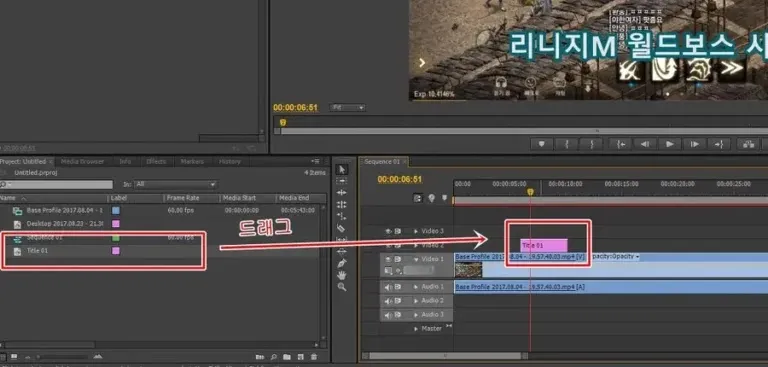Expand Audio 3 track
This screenshot has height=367, width=768.
(x=416, y=315)
